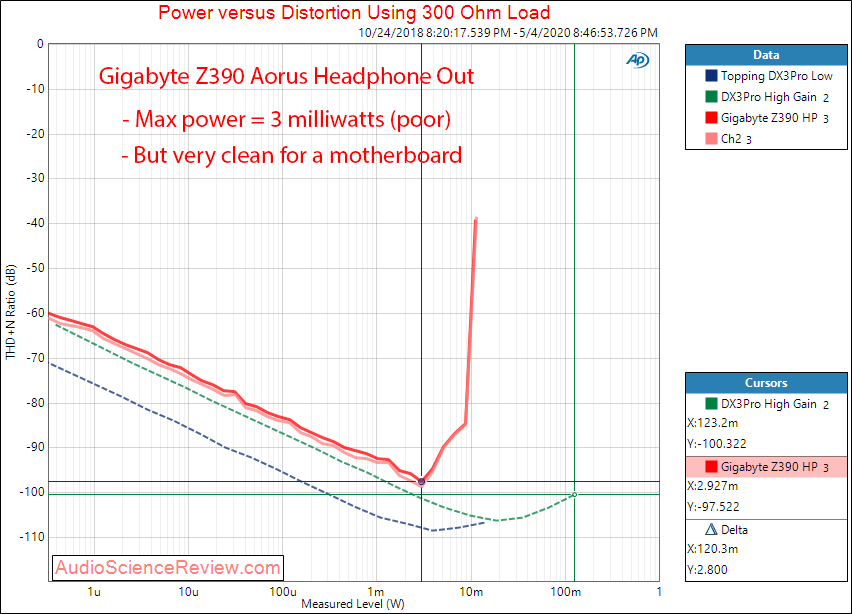Viewport: 852px width, 614px height.
Task: Click the -110 tick label on the Y axis
Action: click(x=32, y=537)
